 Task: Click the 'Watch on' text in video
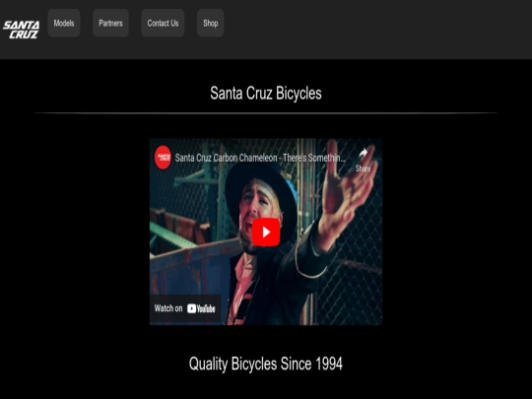tap(168, 308)
